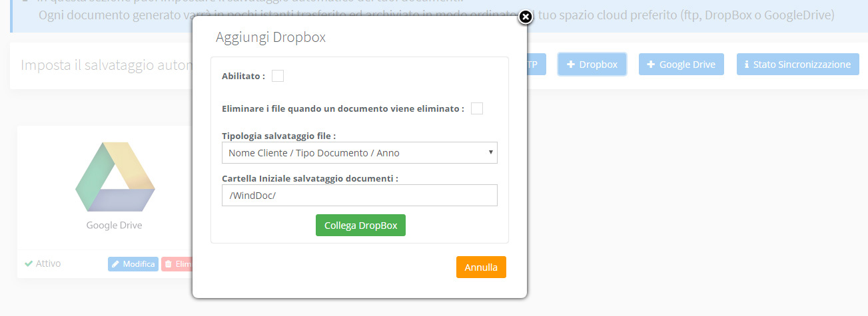Click the orange Annulla button
This screenshot has width=868, height=316.
point(481,267)
